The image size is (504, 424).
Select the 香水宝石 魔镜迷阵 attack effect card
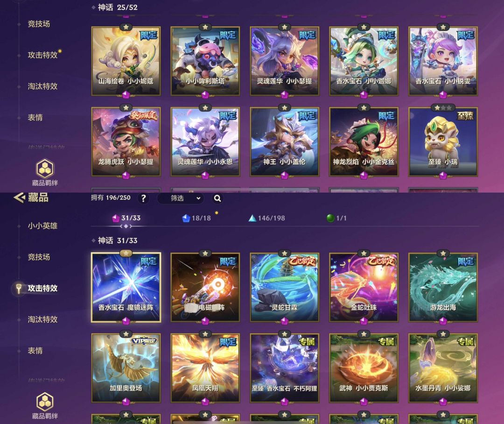[126, 288]
